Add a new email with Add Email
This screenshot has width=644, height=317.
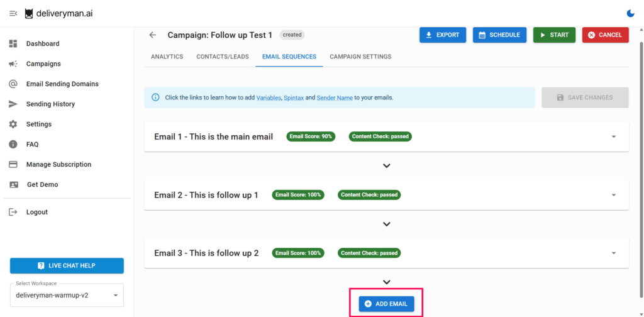pos(386,304)
